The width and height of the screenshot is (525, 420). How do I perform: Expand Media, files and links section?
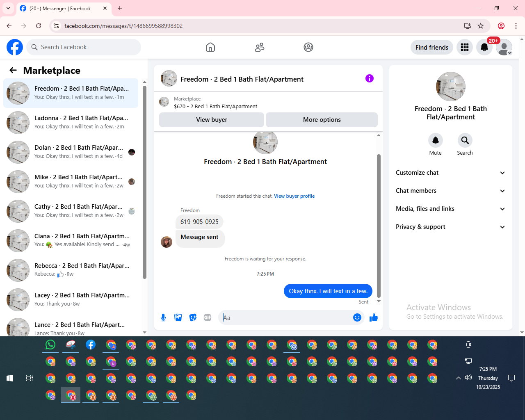click(450, 209)
